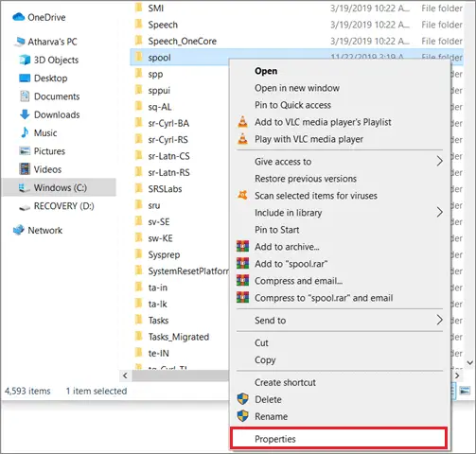Click the te-IN folder icon
This screenshot has height=454, width=476.
138,353
